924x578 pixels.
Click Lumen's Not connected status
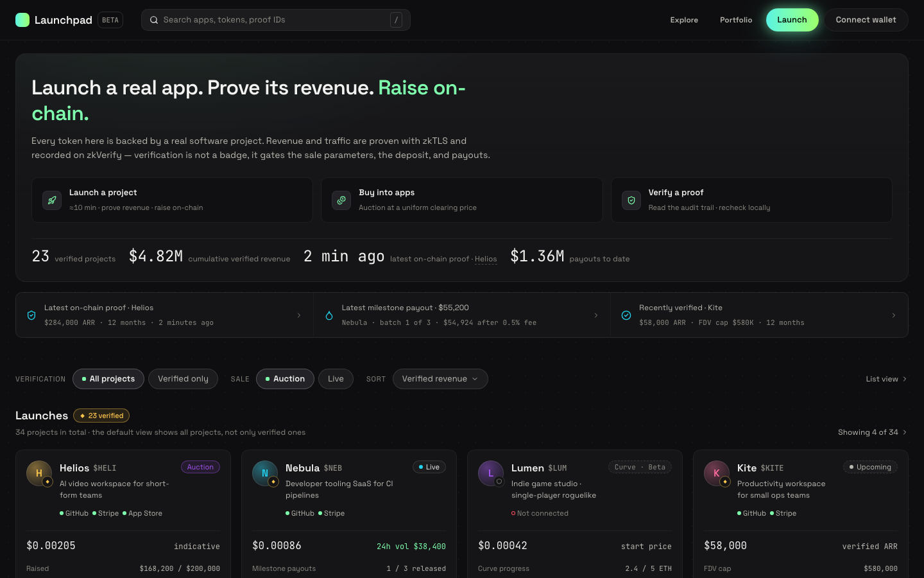click(540, 513)
